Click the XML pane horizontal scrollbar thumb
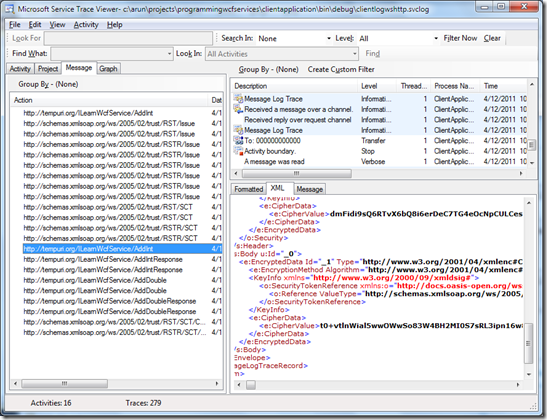This screenshot has height=420, width=547. (x=251, y=385)
